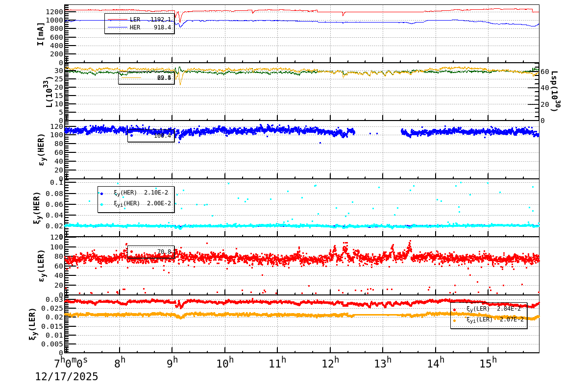Screen dimensions: 588x391
Task: Click the 0.1 tick on ξy(HER) axis
Action: pyautogui.click(x=56, y=183)
